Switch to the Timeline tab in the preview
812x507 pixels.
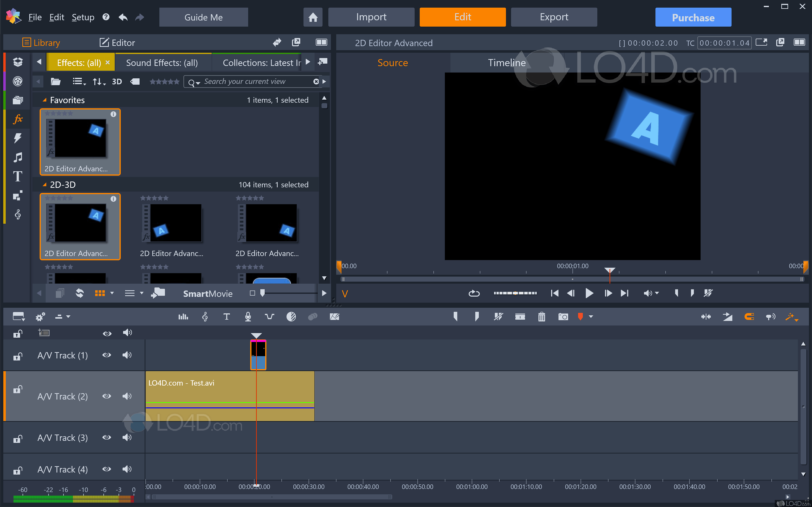(x=507, y=63)
